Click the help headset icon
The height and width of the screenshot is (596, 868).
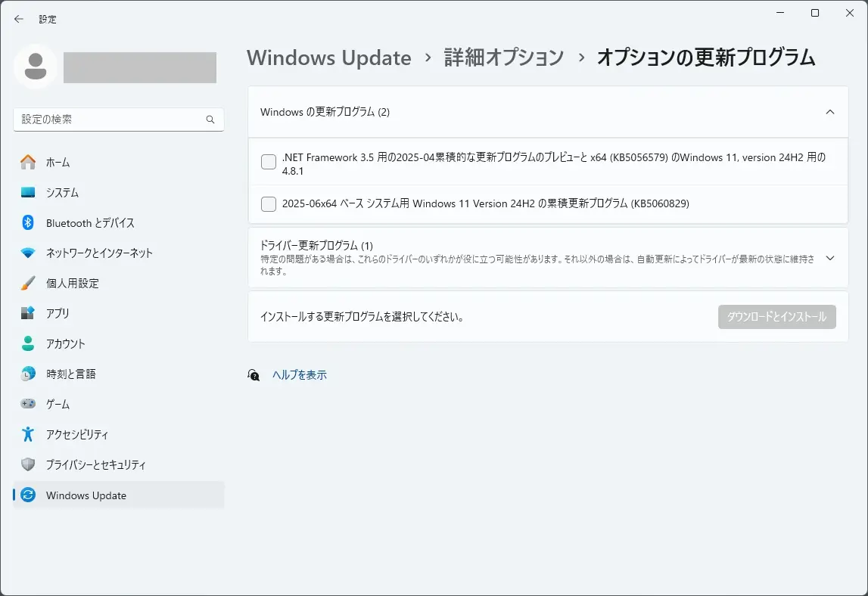[254, 375]
